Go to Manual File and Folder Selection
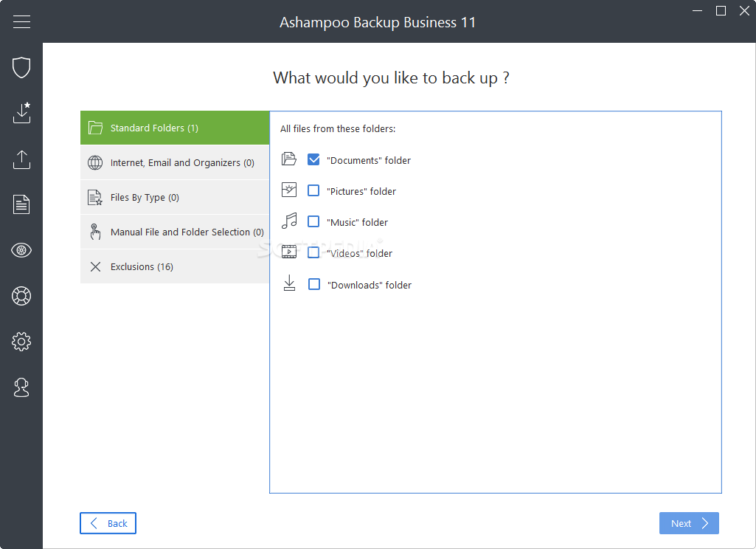 click(x=175, y=232)
